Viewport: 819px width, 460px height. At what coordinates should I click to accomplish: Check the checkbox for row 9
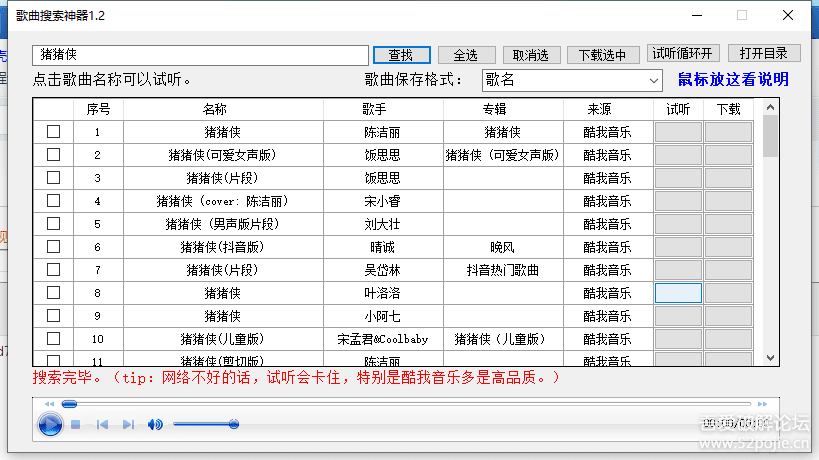pos(53,315)
